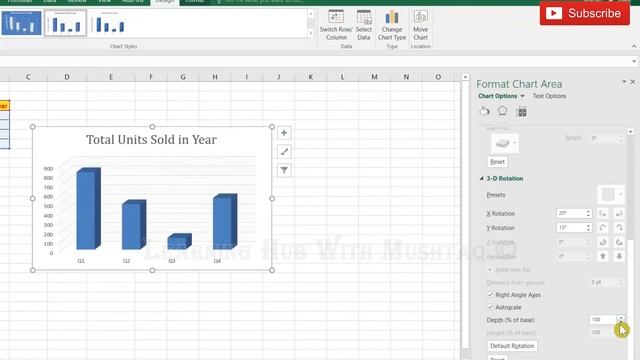Screen dimensions: 640x360
Task: Click the Q2 axis label
Action: 127,261
